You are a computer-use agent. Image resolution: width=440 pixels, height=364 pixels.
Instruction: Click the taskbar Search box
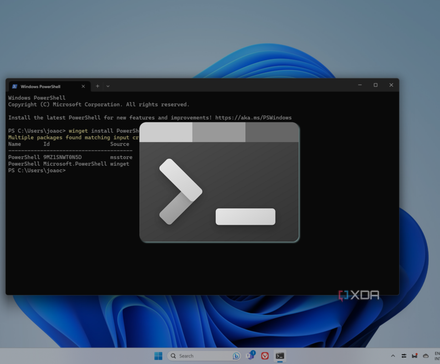click(204, 356)
